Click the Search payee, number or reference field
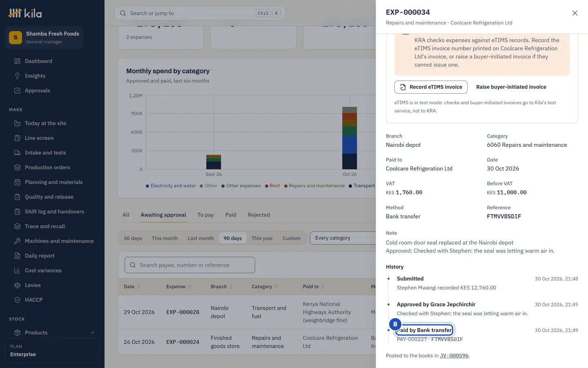 click(190, 265)
